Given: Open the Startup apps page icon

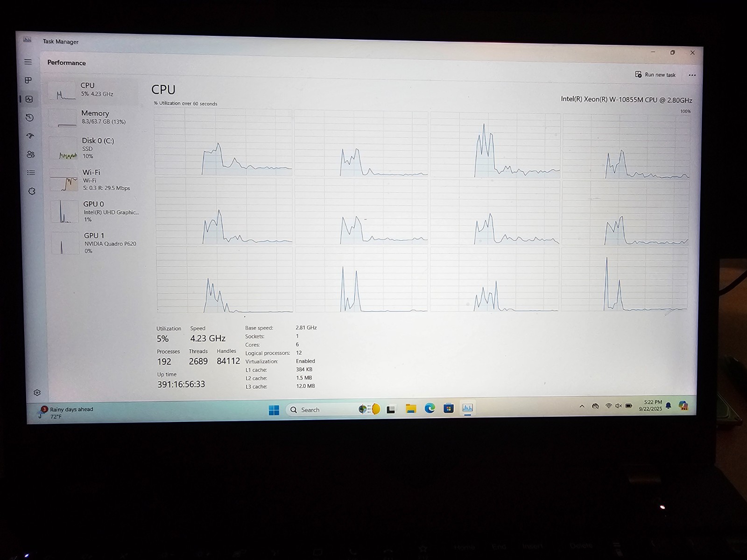Looking at the screenshot, I should click(x=30, y=136).
